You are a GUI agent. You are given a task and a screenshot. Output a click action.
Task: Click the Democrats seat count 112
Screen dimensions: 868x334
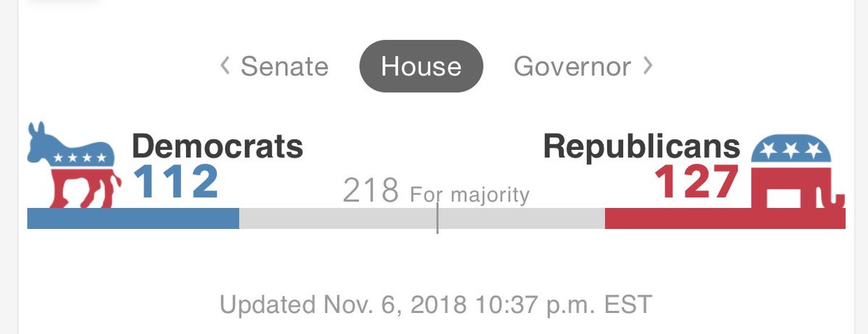pyautogui.click(x=176, y=182)
